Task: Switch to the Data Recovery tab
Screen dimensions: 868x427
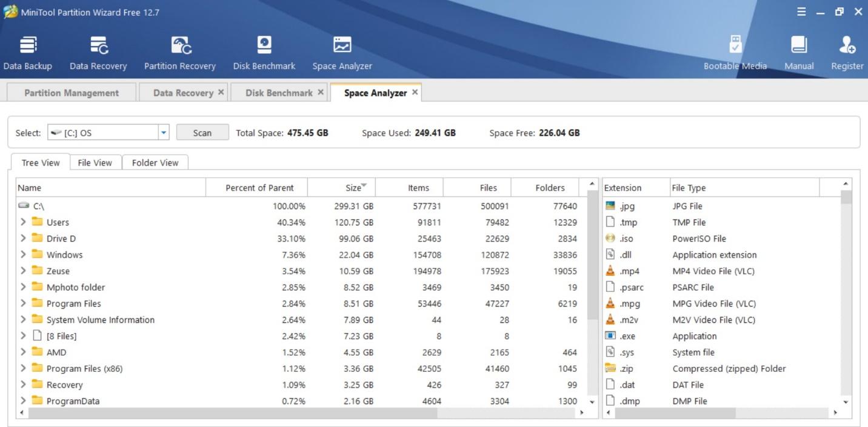Action: point(183,93)
